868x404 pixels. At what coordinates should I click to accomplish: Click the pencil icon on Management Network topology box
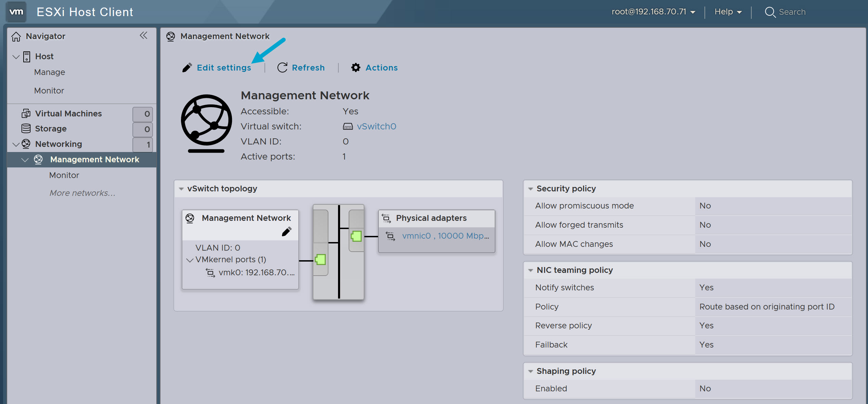[287, 231]
